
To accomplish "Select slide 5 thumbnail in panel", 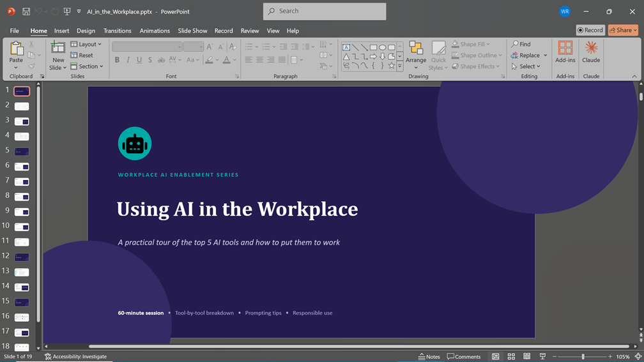I will (x=22, y=151).
